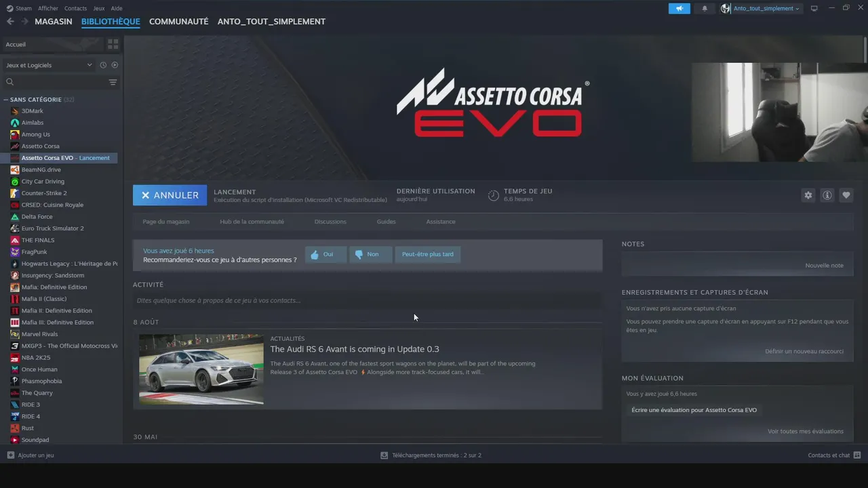Click Définir un nouveau raccourci

[x=804, y=352]
